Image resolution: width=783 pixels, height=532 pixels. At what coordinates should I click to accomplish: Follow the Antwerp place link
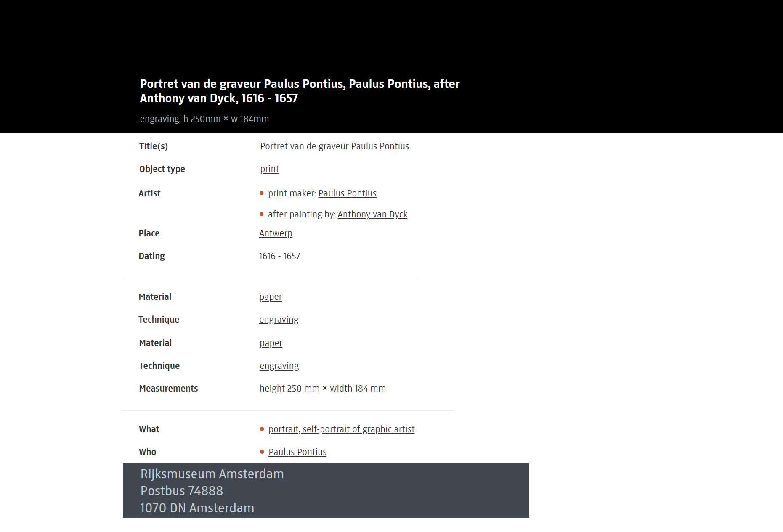(276, 233)
